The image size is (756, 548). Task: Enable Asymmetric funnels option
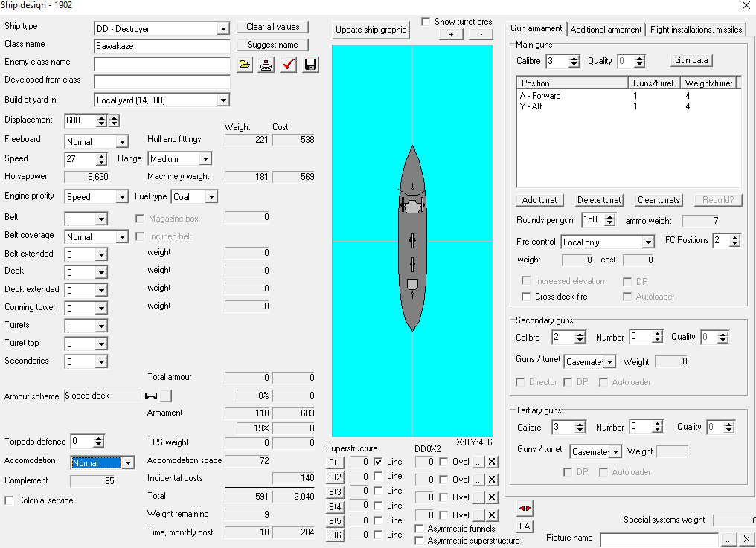(x=420, y=529)
